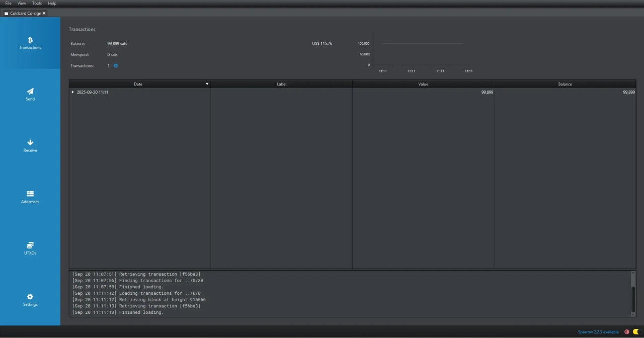Click the wallet icon on Coldcard Co-sign tab

coord(7,14)
